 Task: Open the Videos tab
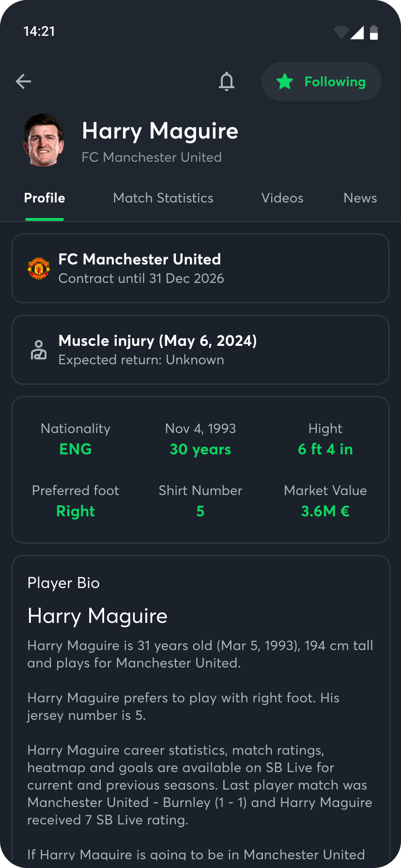282,198
